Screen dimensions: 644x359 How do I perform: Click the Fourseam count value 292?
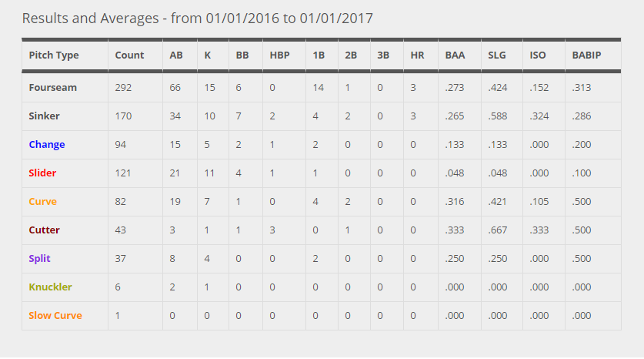[123, 88]
